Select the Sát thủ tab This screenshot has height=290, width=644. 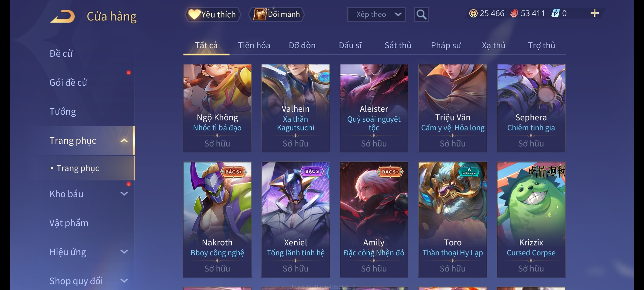[398, 45]
